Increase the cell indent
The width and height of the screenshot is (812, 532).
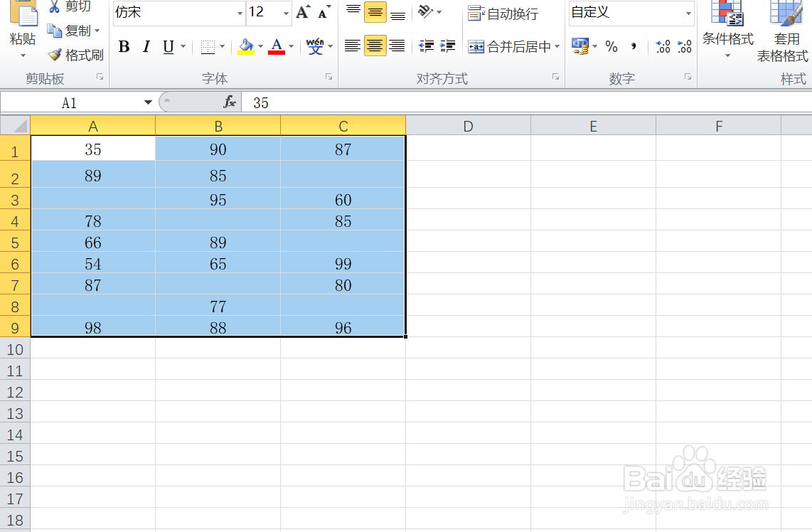(447, 46)
